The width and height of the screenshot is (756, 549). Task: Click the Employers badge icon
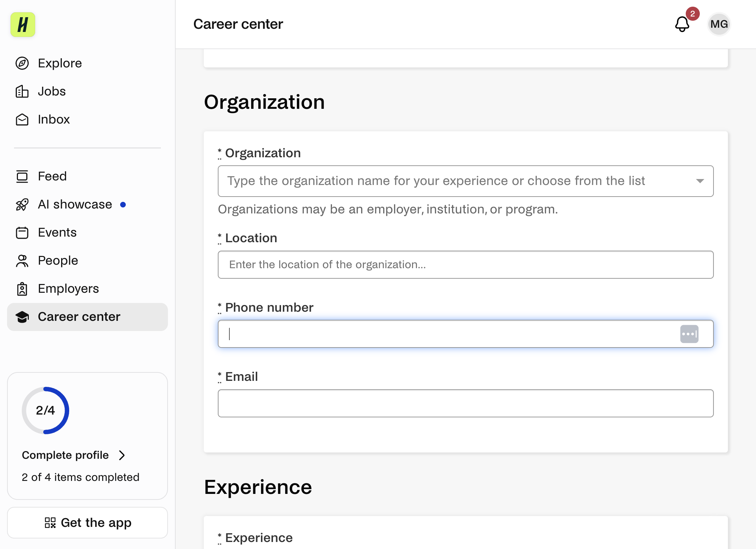[x=22, y=289]
